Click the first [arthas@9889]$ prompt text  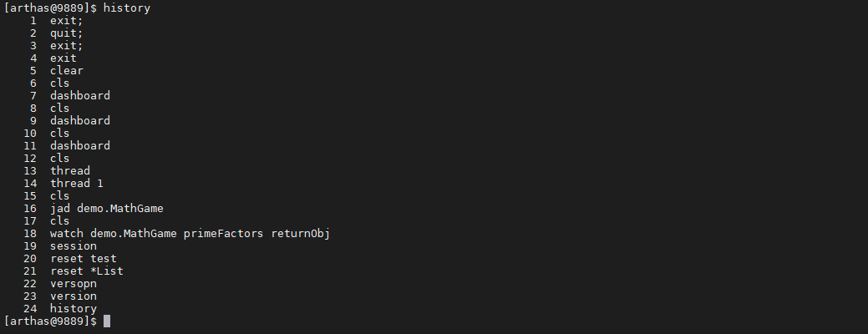[x=50, y=8]
